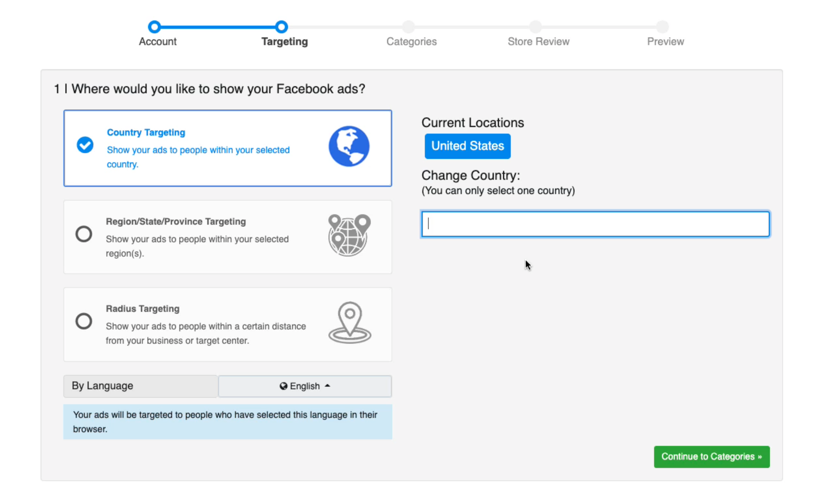Focus the Change Country text field
The image size is (824, 504).
(595, 224)
